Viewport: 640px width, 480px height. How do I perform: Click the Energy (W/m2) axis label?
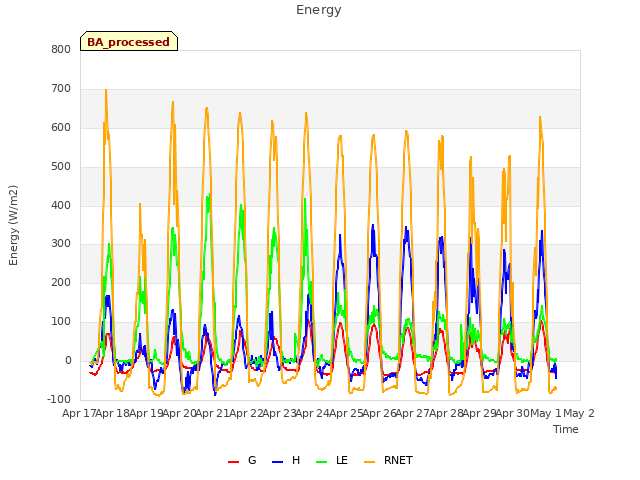pyautogui.click(x=13, y=225)
